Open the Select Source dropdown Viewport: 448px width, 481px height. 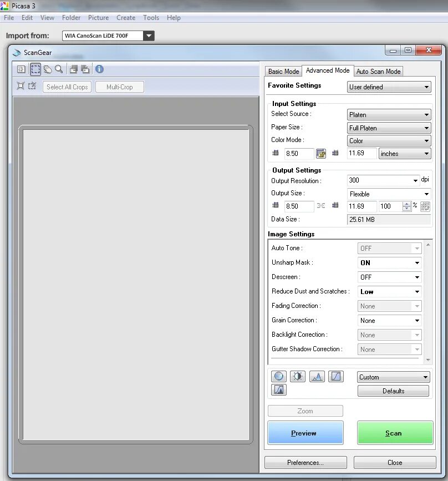coord(389,115)
